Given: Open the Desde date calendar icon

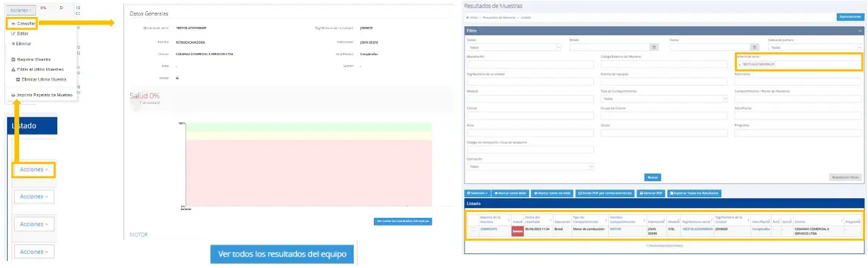Looking at the screenshot, I should tap(654, 47).
